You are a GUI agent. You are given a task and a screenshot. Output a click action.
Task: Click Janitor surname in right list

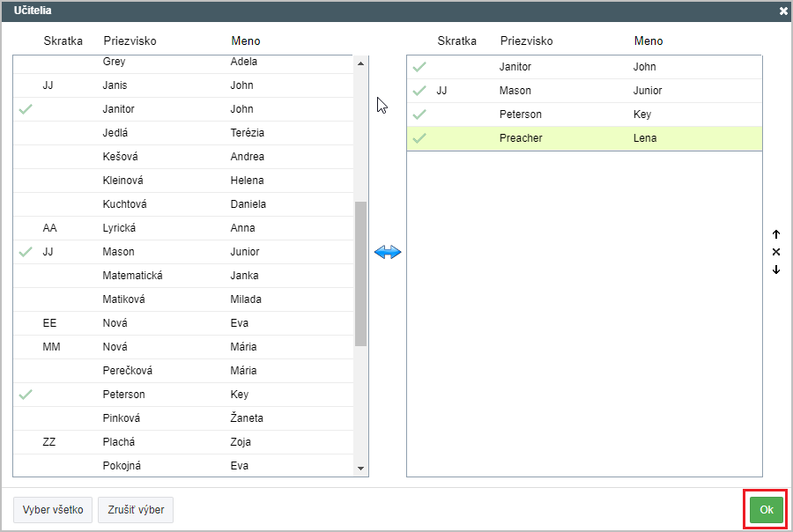[x=515, y=67]
